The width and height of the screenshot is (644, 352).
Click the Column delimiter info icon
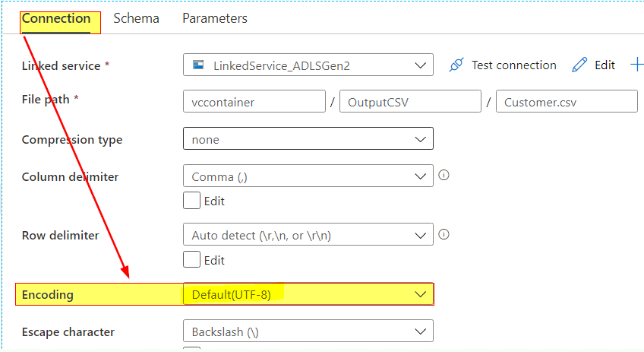[x=444, y=175]
